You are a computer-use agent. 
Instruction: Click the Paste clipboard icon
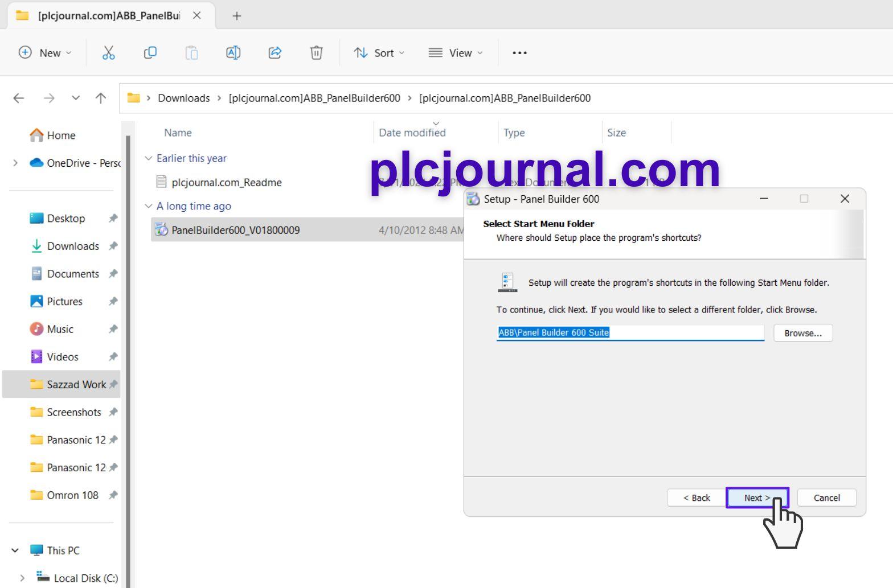pyautogui.click(x=191, y=53)
